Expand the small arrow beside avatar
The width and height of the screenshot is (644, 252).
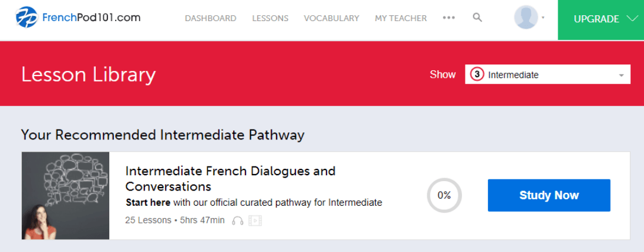pos(543,18)
